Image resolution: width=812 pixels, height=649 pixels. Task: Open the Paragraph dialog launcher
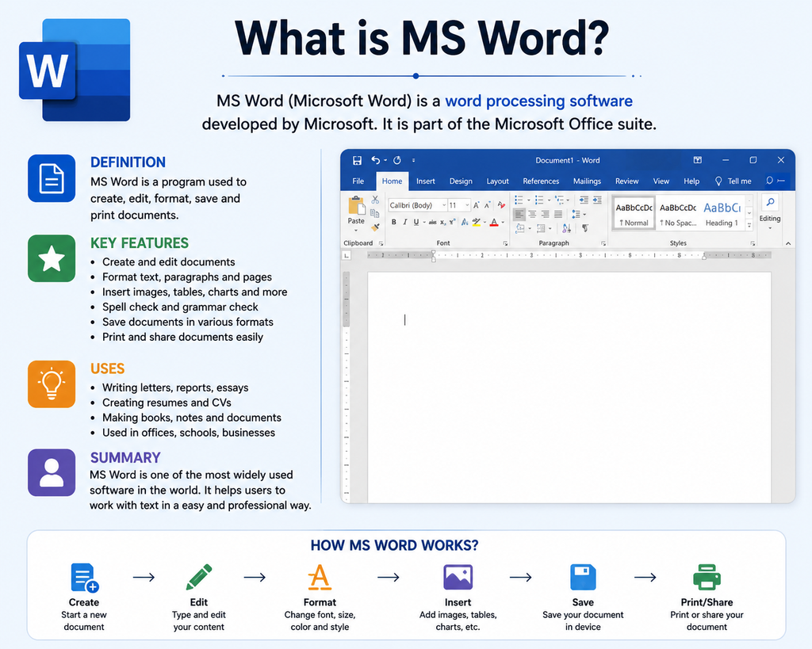tap(603, 243)
